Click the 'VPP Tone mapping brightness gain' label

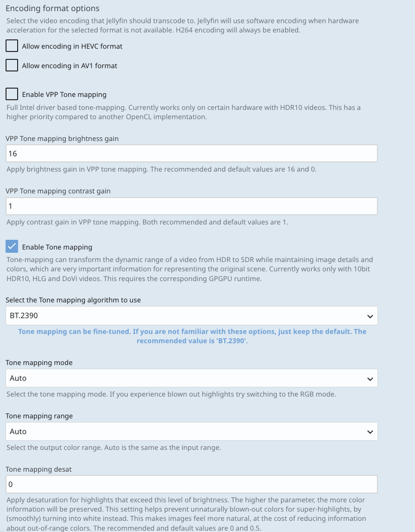coord(62,139)
